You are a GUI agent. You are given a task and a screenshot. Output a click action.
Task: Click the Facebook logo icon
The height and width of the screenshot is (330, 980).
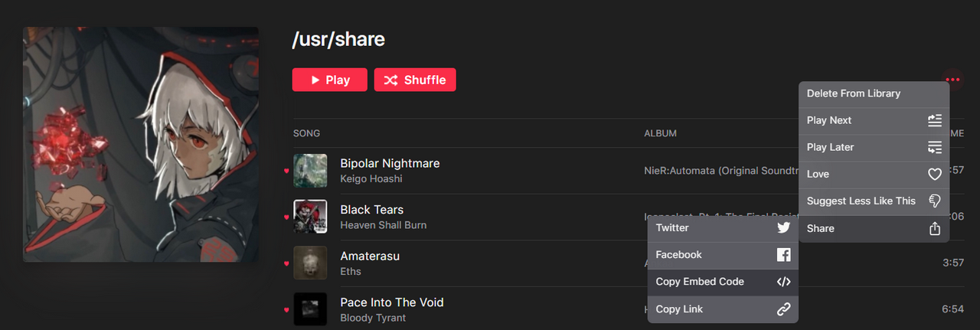tap(783, 255)
